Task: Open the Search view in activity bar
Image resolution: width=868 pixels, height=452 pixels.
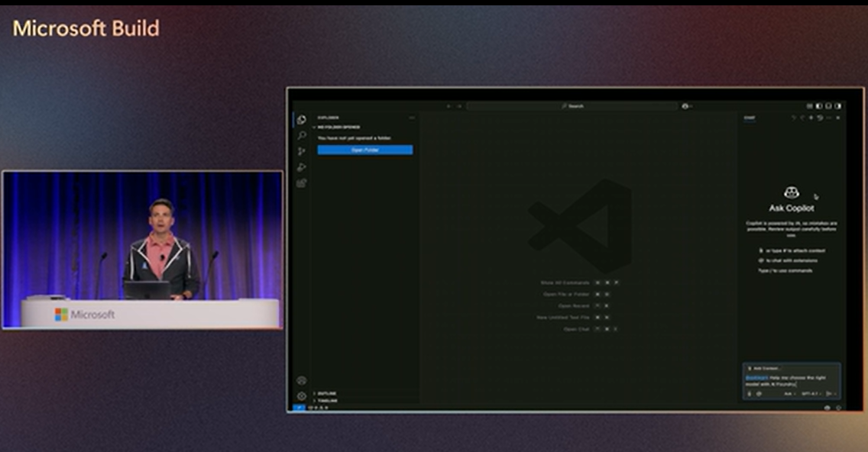Action: [x=302, y=136]
